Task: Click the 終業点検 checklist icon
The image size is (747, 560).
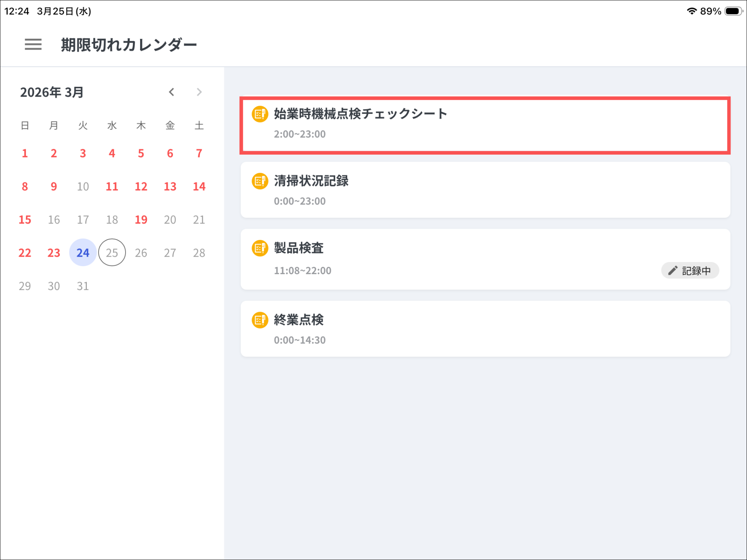Action: pyautogui.click(x=260, y=320)
